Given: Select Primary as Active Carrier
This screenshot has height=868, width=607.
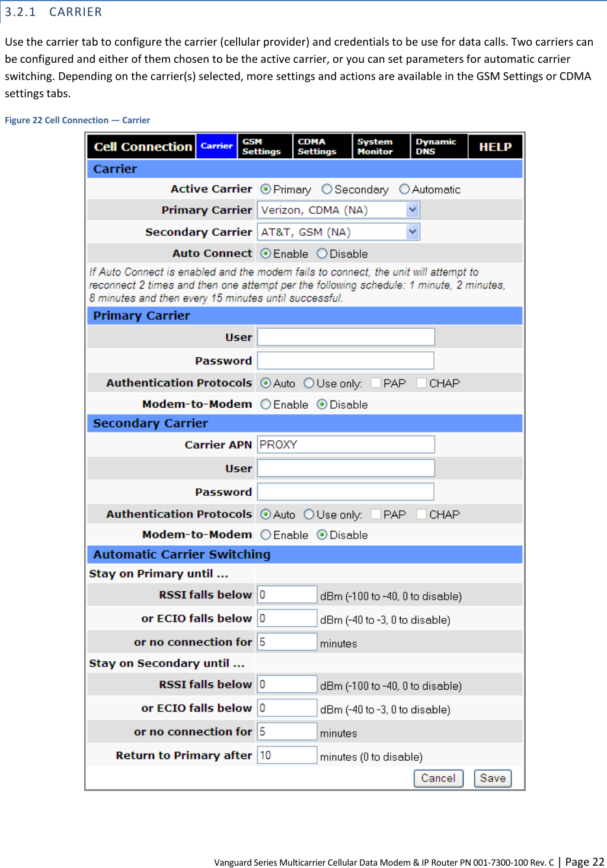Looking at the screenshot, I should [x=266, y=189].
